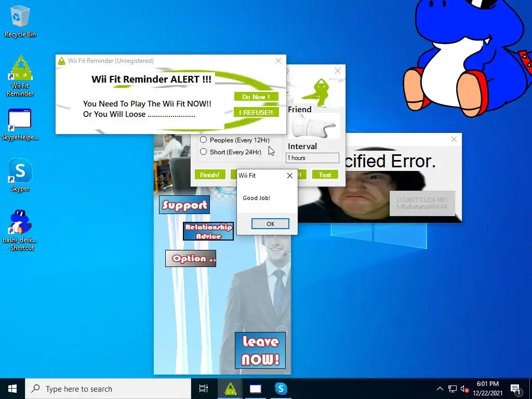This screenshot has width=532, height=399.
Task: Close the Unspecified Error window
Action: click(454, 139)
